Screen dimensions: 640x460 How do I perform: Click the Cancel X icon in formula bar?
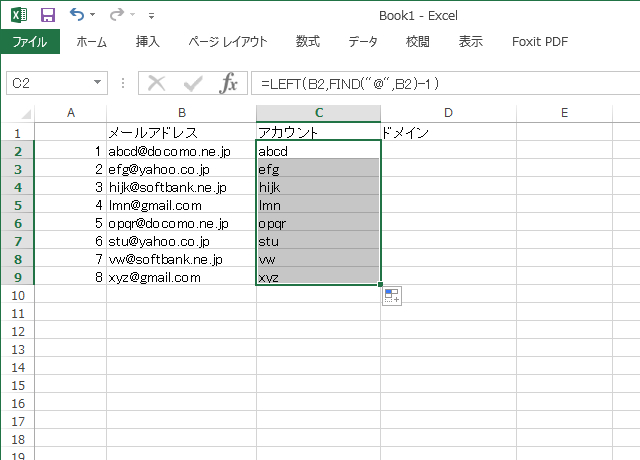point(157,83)
